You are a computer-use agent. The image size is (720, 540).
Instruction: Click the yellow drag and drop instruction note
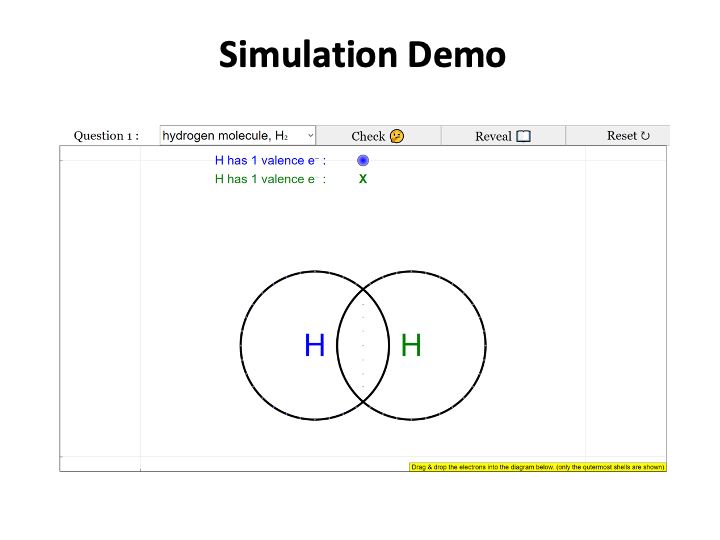pos(538,467)
